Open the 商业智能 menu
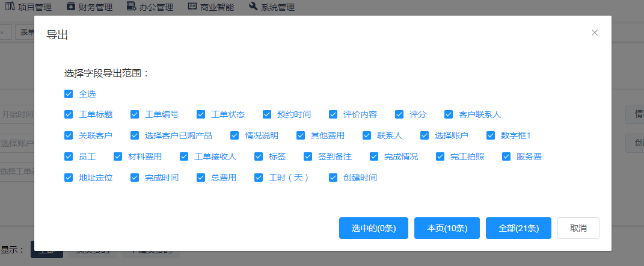The width and height of the screenshot is (644, 266). [x=216, y=7]
